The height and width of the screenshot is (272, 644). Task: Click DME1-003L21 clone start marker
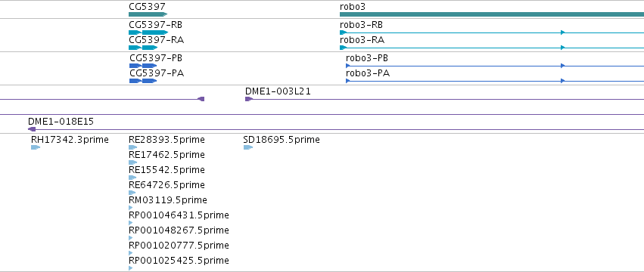249,99
